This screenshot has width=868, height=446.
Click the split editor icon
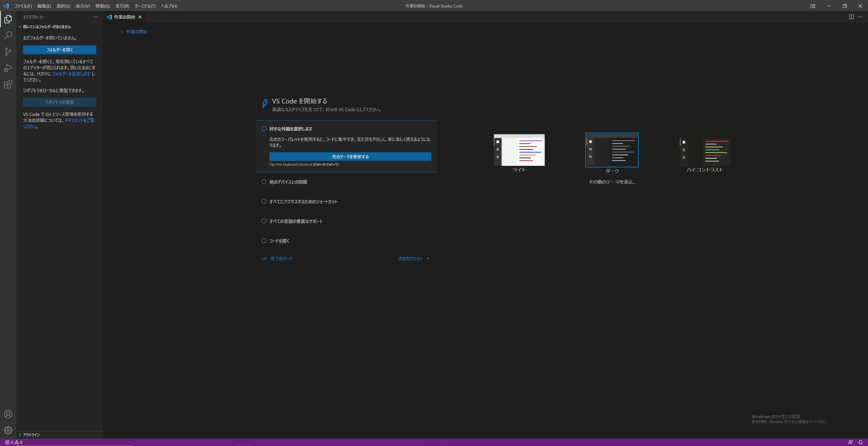[x=851, y=17]
